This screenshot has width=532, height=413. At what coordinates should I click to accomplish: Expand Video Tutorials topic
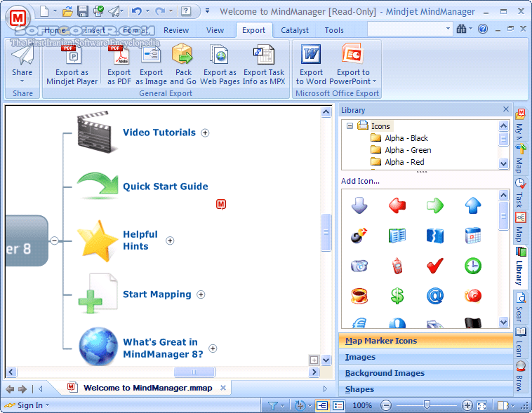pos(205,133)
